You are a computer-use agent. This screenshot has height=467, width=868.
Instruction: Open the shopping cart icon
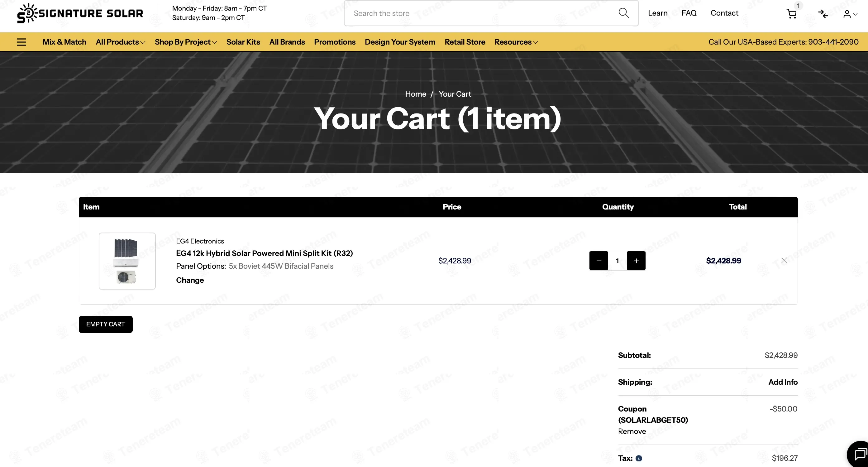(791, 13)
